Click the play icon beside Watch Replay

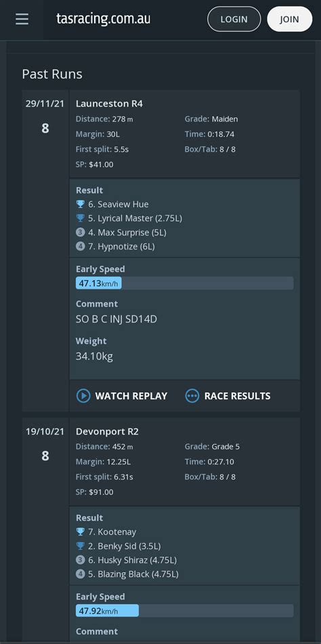tap(83, 396)
